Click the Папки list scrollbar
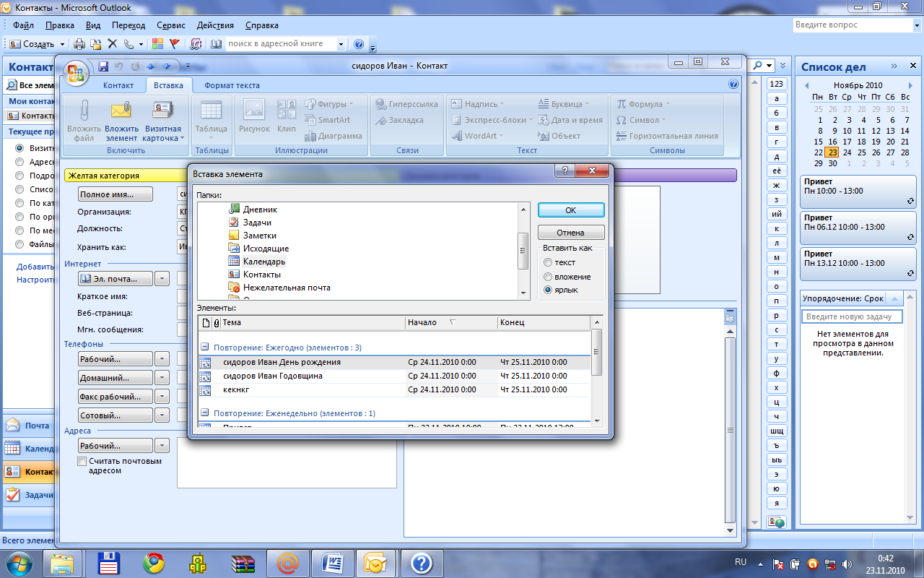Screen dimensions: 924x578 pos(524,250)
